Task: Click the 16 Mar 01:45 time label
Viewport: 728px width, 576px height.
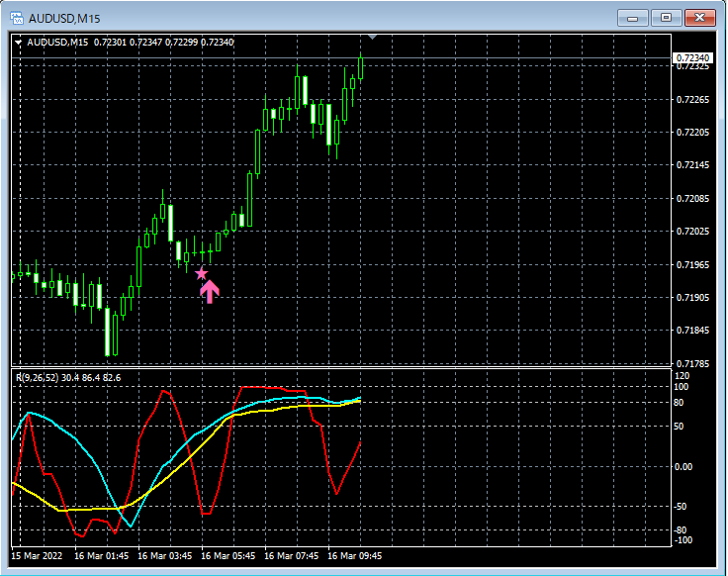Action: click(101, 555)
